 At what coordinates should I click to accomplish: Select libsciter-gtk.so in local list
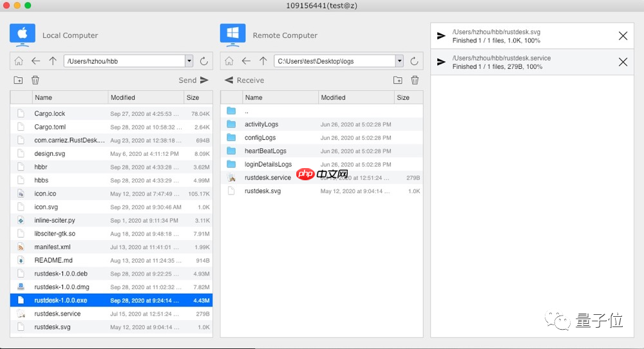(x=111, y=234)
